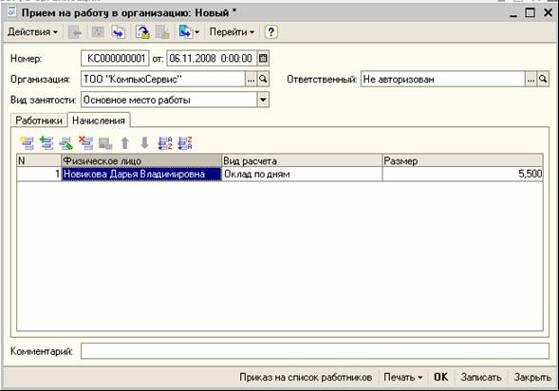Click the 5,500 amount cell
559x391 pixels.
(x=463, y=174)
